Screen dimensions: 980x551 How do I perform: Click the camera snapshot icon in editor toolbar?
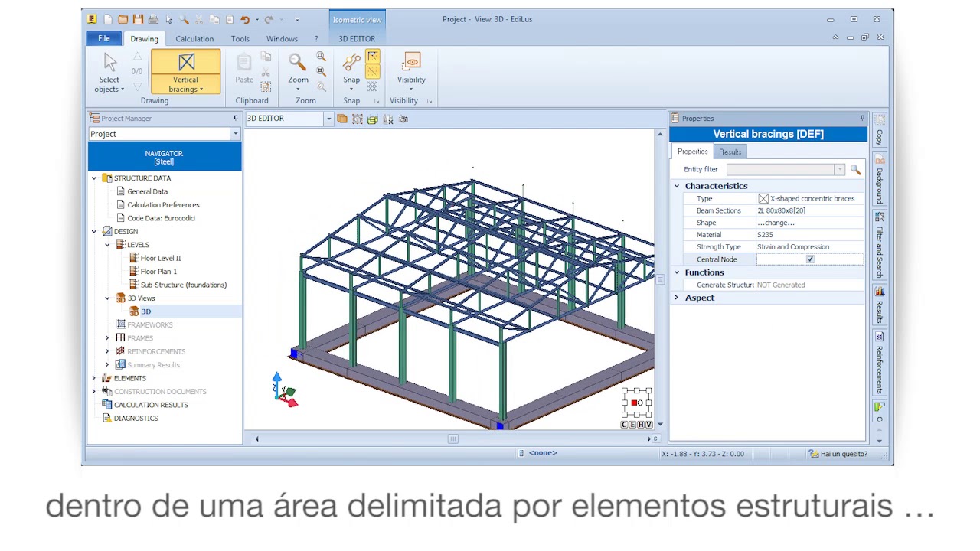(403, 119)
